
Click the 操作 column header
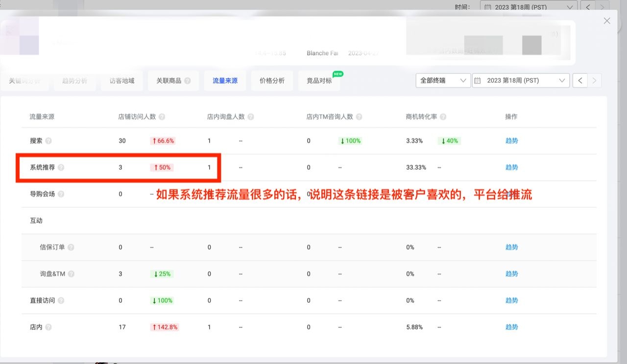[511, 117]
